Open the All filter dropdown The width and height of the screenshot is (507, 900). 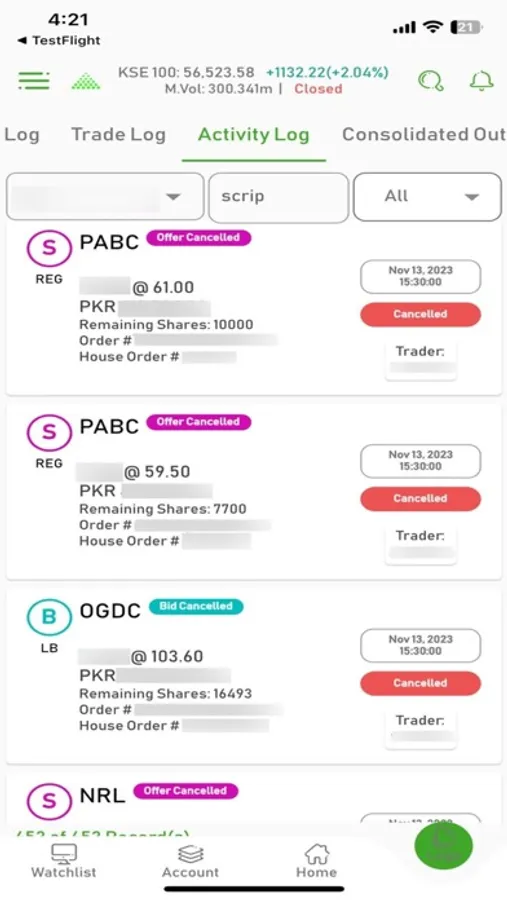click(427, 197)
